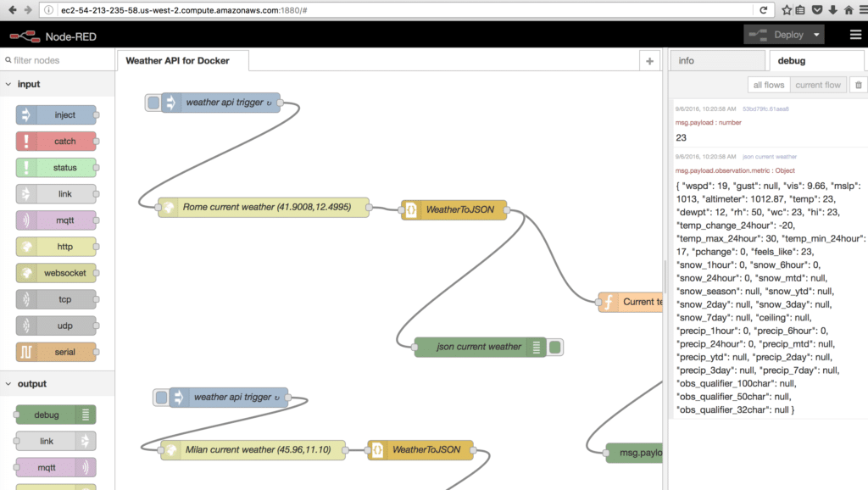
Task: Save page to Pocket
Action: [x=817, y=10]
